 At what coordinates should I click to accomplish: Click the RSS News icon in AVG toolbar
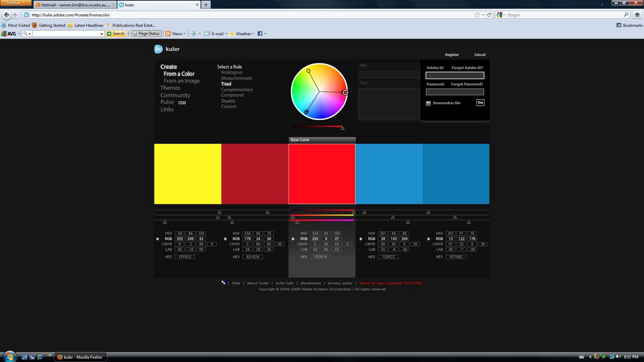click(168, 34)
